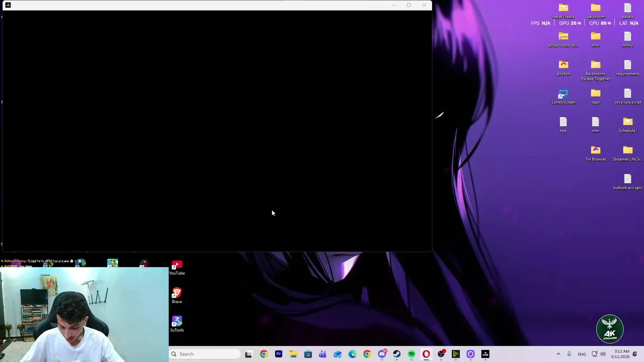Open the clock showing 3:12 AM
The width and height of the screenshot is (644, 362).
620,354
